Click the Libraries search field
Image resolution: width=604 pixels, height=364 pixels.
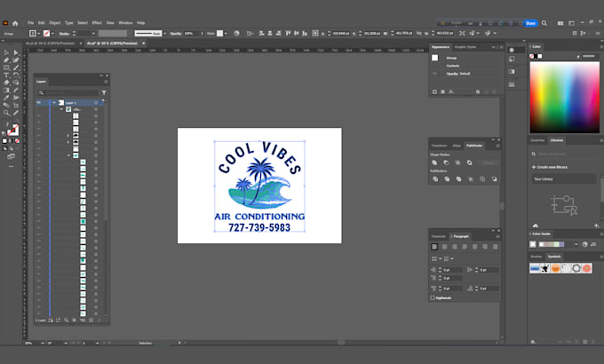coord(566,154)
